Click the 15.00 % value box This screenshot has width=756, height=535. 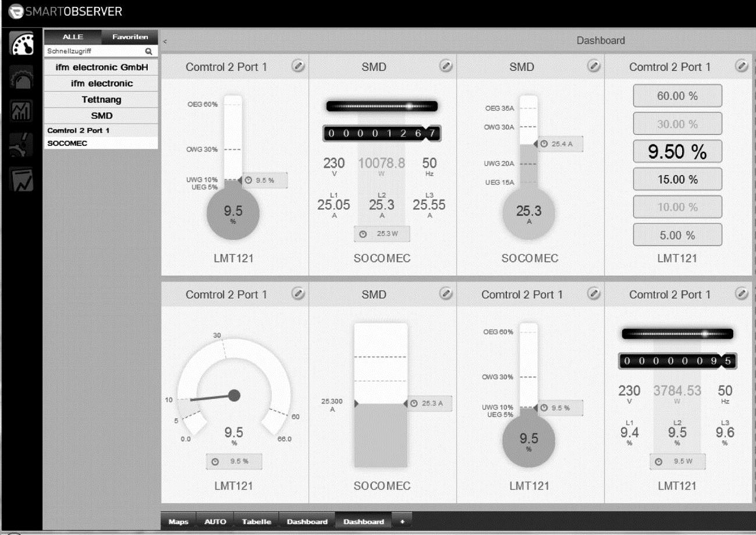point(677,179)
